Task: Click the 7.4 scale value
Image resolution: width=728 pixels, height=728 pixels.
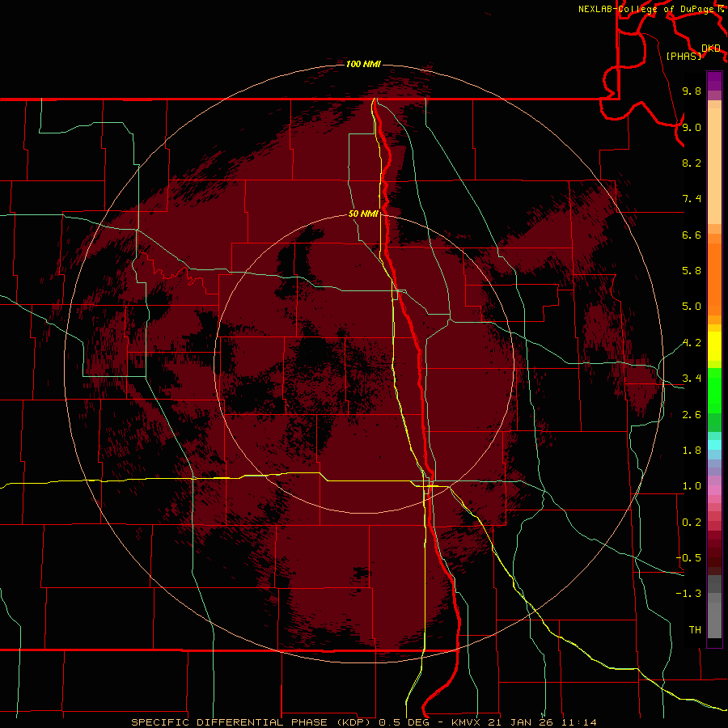Action: pos(692,199)
